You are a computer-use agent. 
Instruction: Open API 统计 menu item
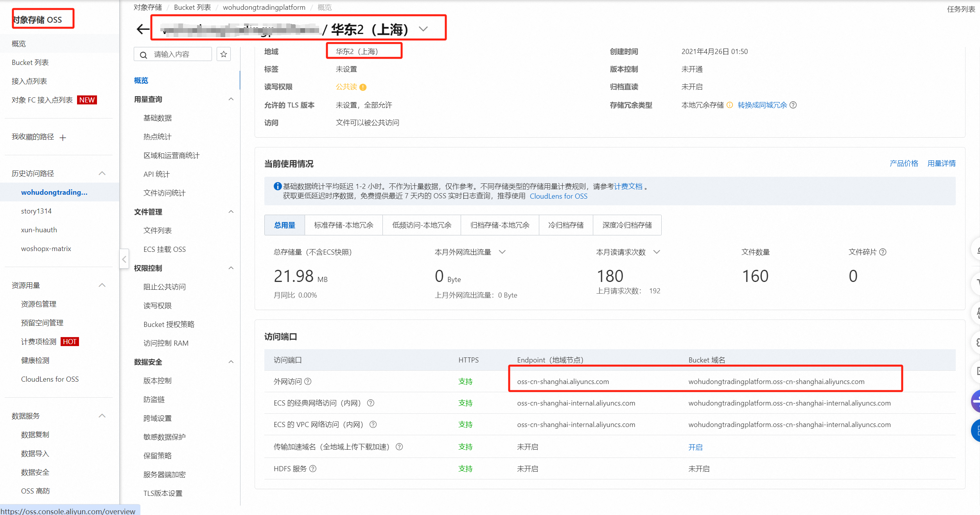[x=156, y=174]
